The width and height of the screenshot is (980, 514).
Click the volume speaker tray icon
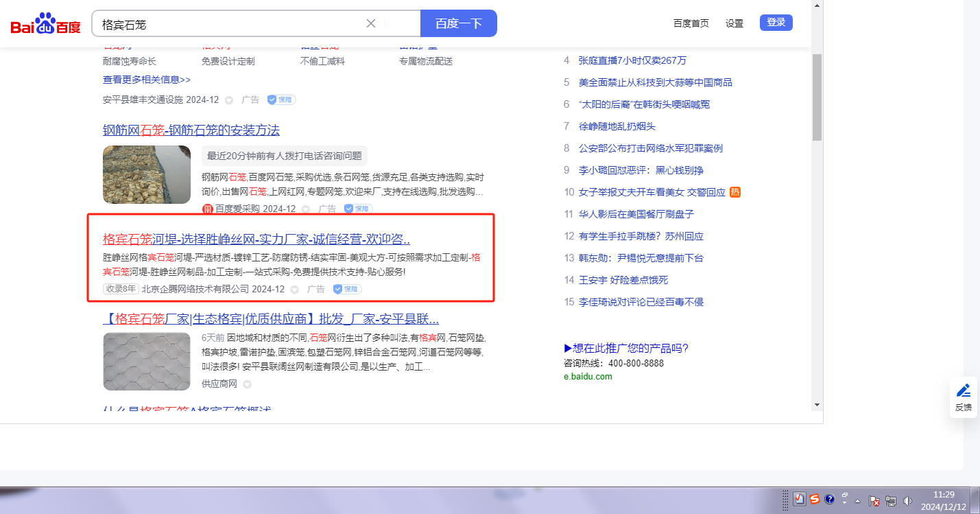tap(907, 500)
